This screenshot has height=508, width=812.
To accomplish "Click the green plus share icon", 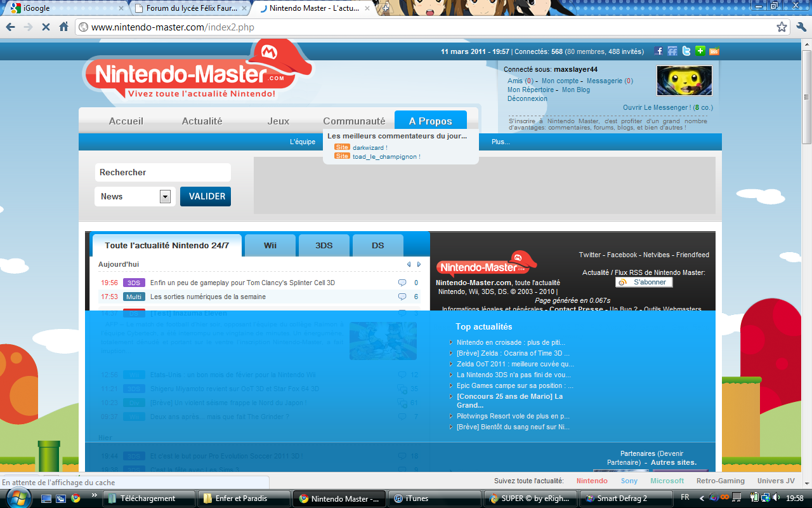I will 700,51.
